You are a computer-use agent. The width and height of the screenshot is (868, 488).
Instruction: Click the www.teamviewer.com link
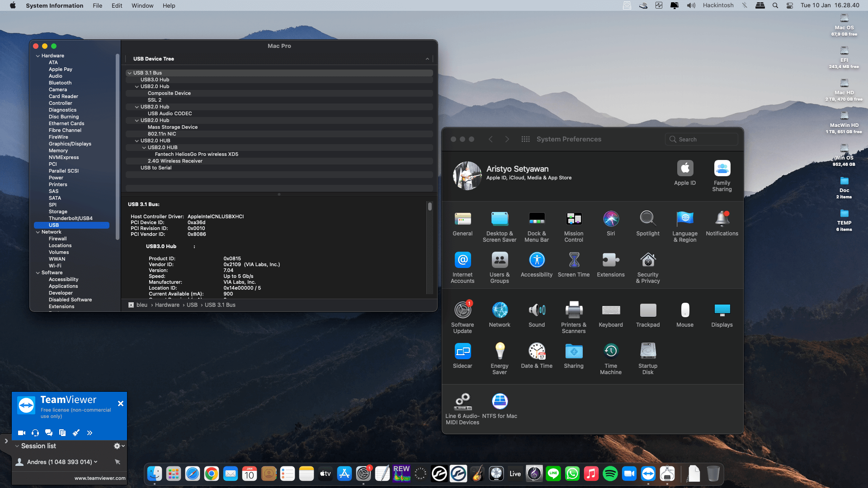click(x=100, y=478)
